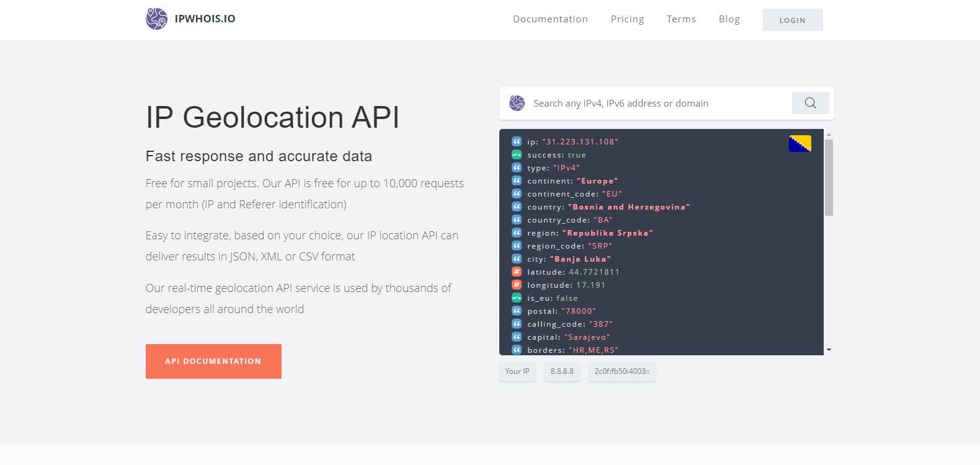This screenshot has height=465, width=980.
Task: Select the success value true
Action: [x=577, y=154]
